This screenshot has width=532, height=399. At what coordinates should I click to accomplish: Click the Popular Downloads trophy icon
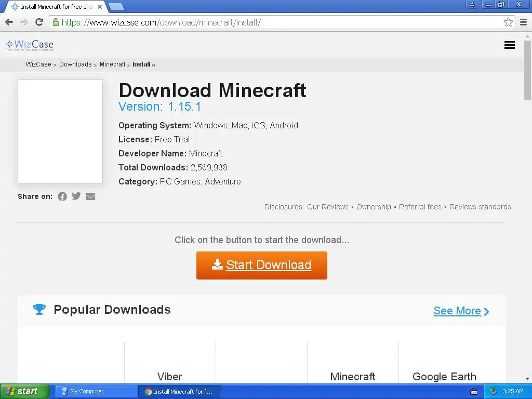click(39, 309)
